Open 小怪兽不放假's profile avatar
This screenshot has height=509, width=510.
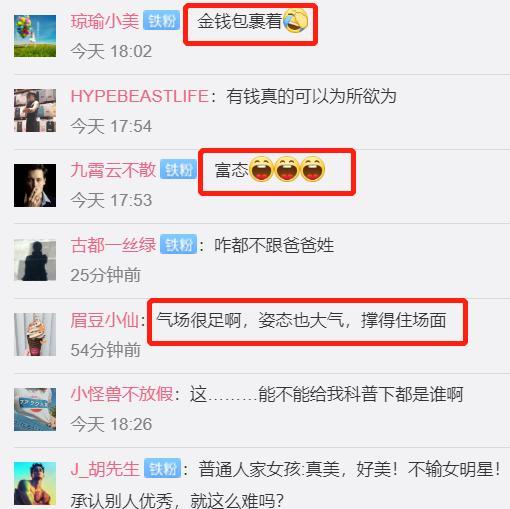(x=35, y=409)
